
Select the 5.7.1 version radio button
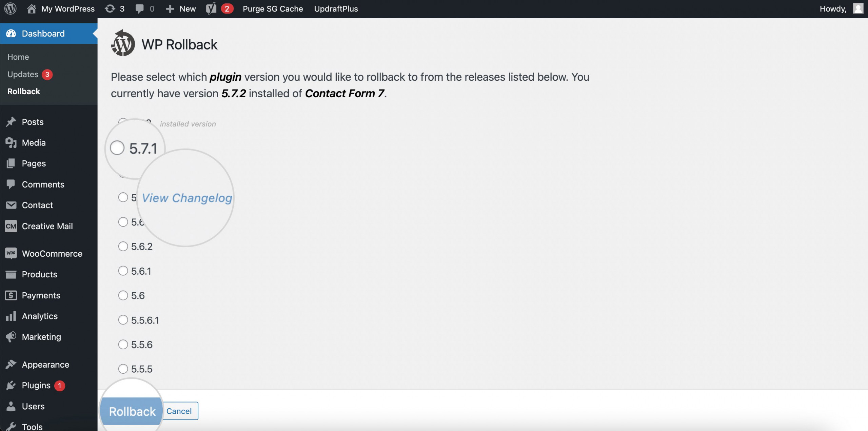[x=117, y=148]
